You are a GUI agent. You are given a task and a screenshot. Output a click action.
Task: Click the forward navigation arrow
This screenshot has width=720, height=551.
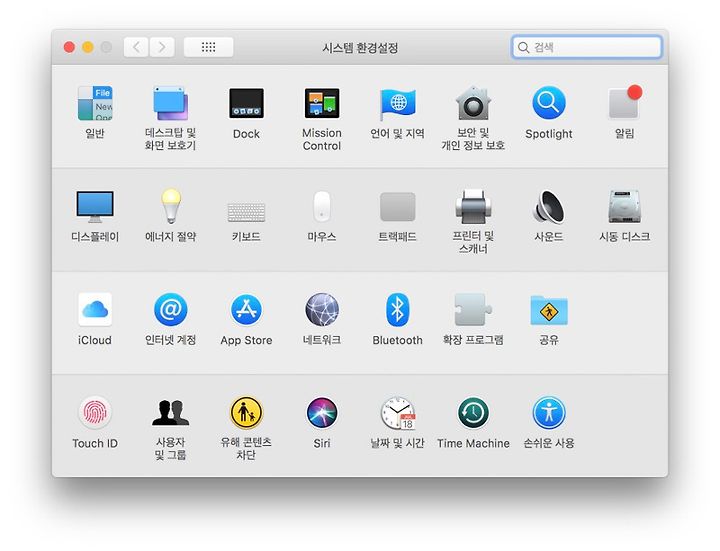pyautogui.click(x=162, y=47)
